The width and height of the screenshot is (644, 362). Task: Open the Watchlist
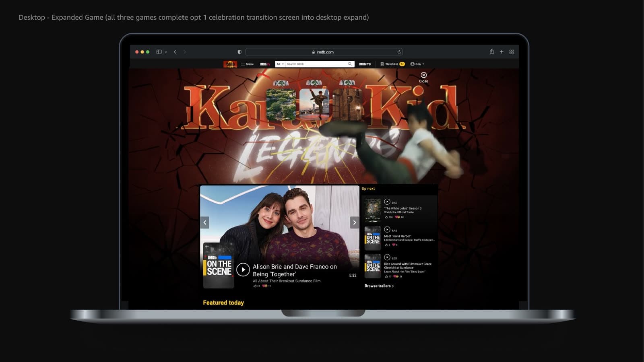point(389,64)
